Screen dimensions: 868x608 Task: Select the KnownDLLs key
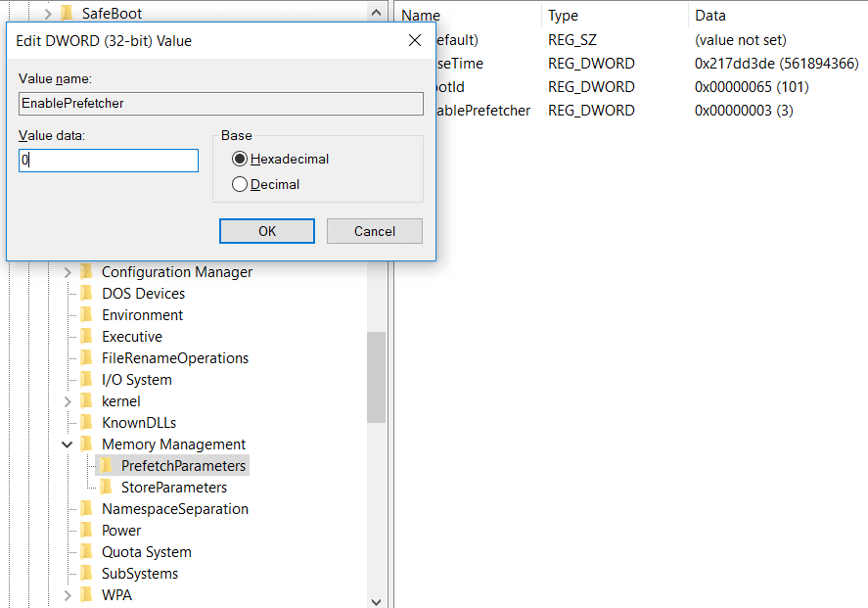pos(139,423)
